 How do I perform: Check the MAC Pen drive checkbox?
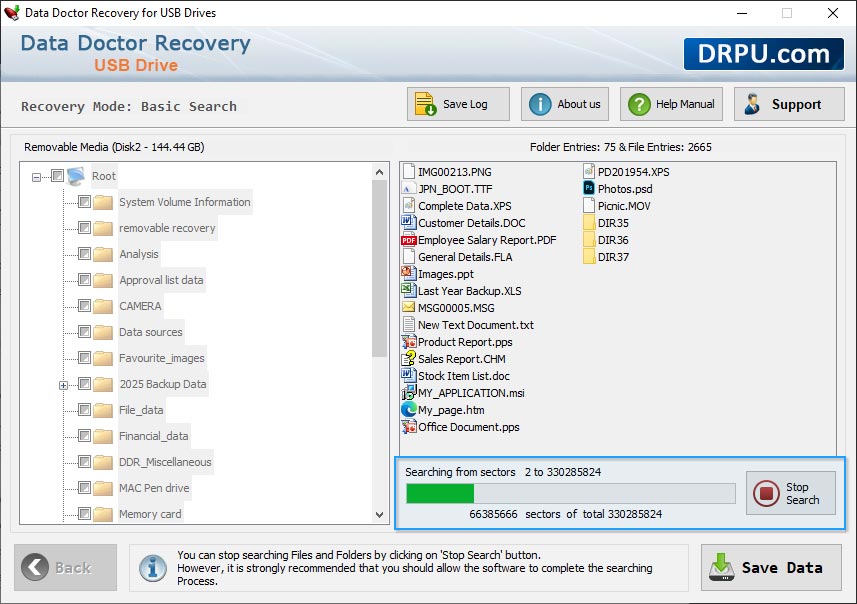(x=84, y=488)
